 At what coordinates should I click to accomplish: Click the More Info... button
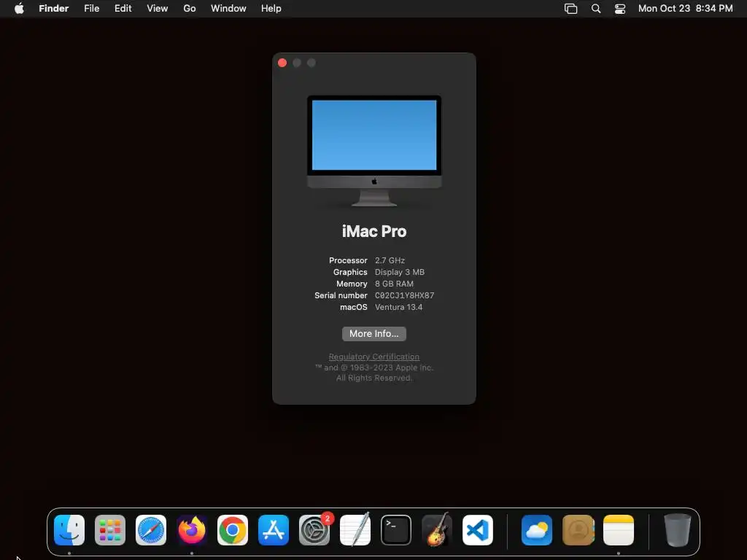(374, 334)
